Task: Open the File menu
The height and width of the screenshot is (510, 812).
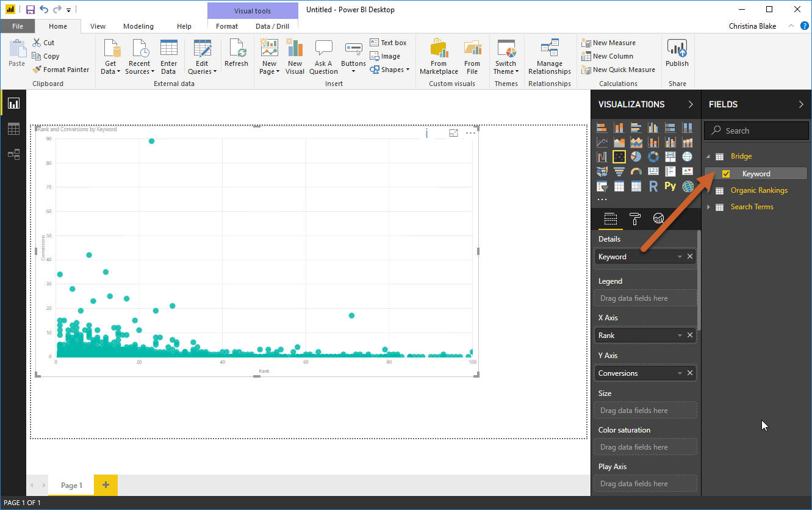Action: (18, 26)
